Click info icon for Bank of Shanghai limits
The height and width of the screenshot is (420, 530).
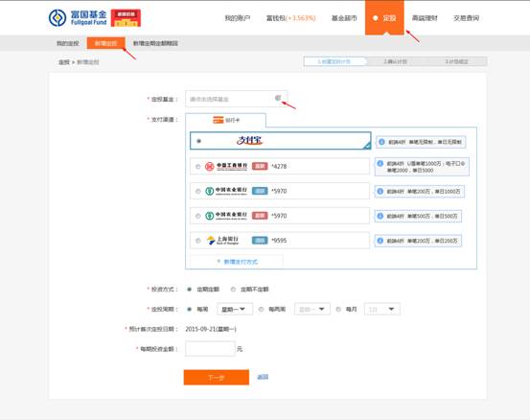380,241
